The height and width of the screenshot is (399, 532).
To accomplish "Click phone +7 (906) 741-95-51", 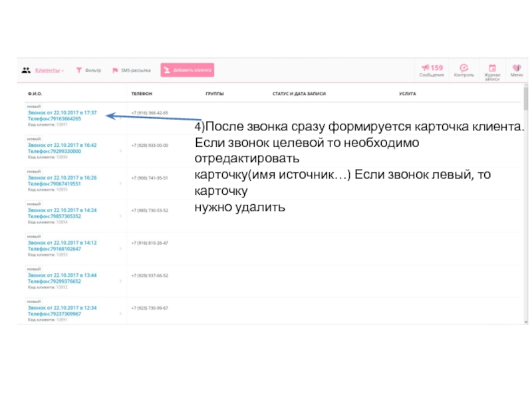I will pyautogui.click(x=150, y=178).
